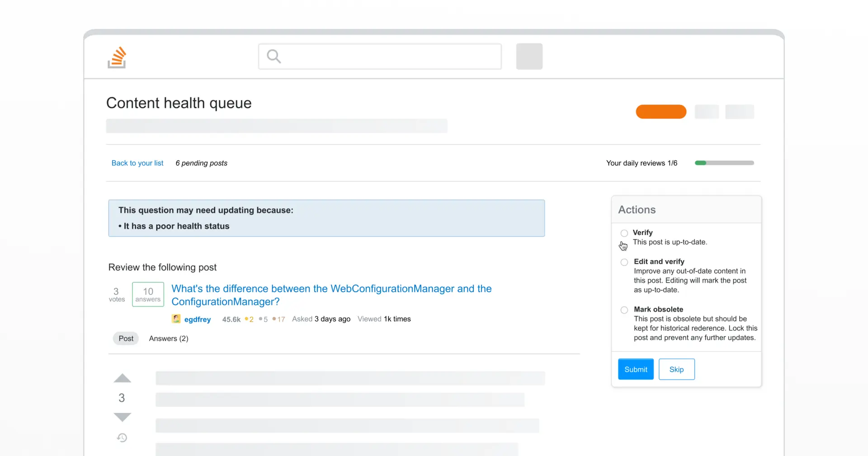Screen dimensions: 868x456
Task: Click the gray square beside search bar
Action: pyautogui.click(x=529, y=57)
